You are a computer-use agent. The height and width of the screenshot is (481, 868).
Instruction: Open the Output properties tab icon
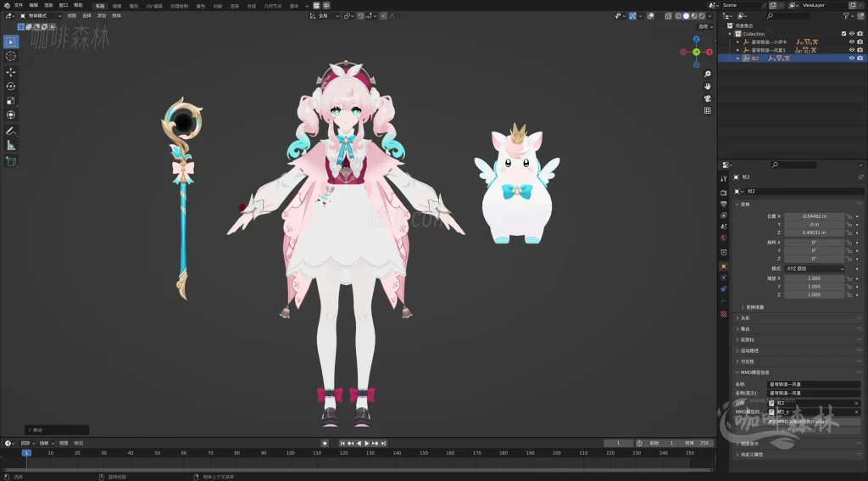[724, 204]
